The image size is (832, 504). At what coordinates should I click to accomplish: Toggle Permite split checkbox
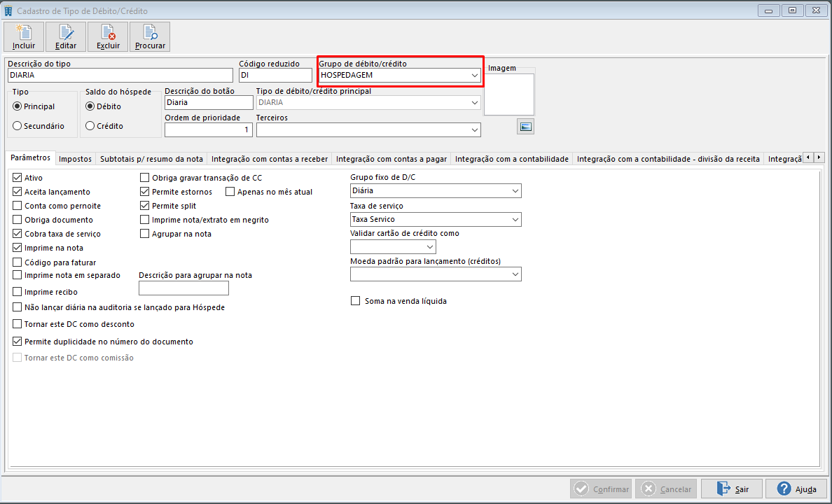pos(145,206)
